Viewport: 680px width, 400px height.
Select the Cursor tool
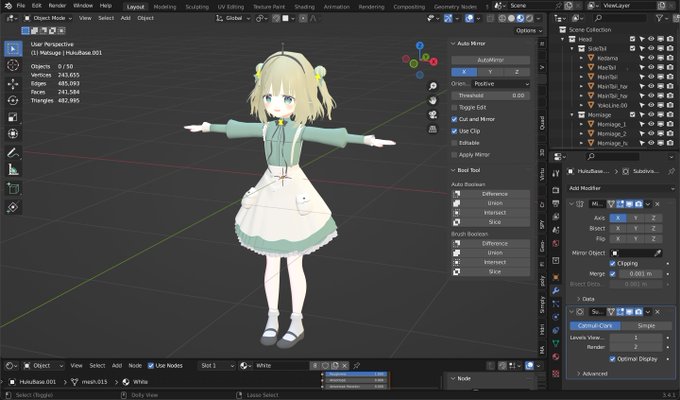[x=13, y=66]
